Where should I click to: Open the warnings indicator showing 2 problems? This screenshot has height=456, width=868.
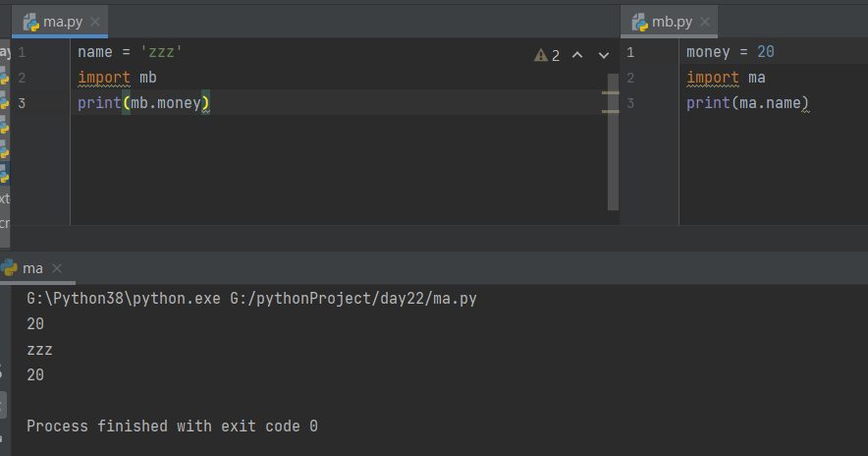(x=547, y=55)
